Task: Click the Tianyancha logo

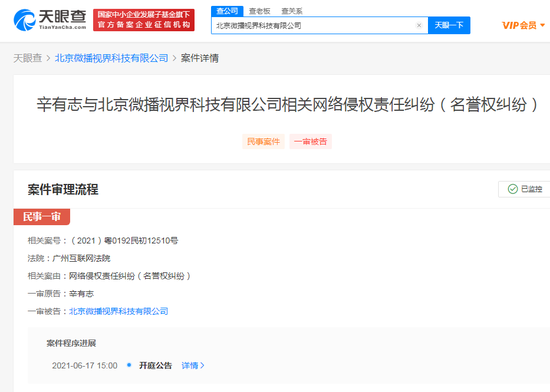Action: point(49,20)
